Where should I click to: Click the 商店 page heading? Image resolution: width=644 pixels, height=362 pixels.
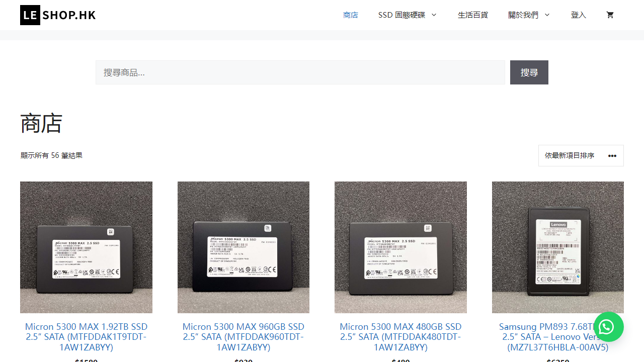click(x=41, y=123)
